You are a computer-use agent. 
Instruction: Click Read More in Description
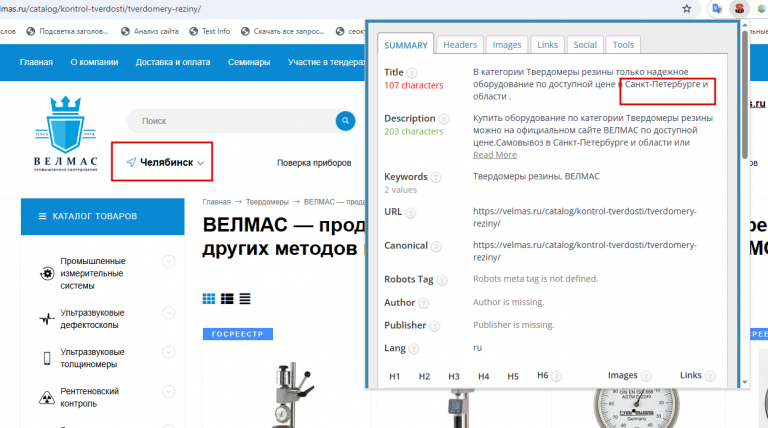pos(495,155)
